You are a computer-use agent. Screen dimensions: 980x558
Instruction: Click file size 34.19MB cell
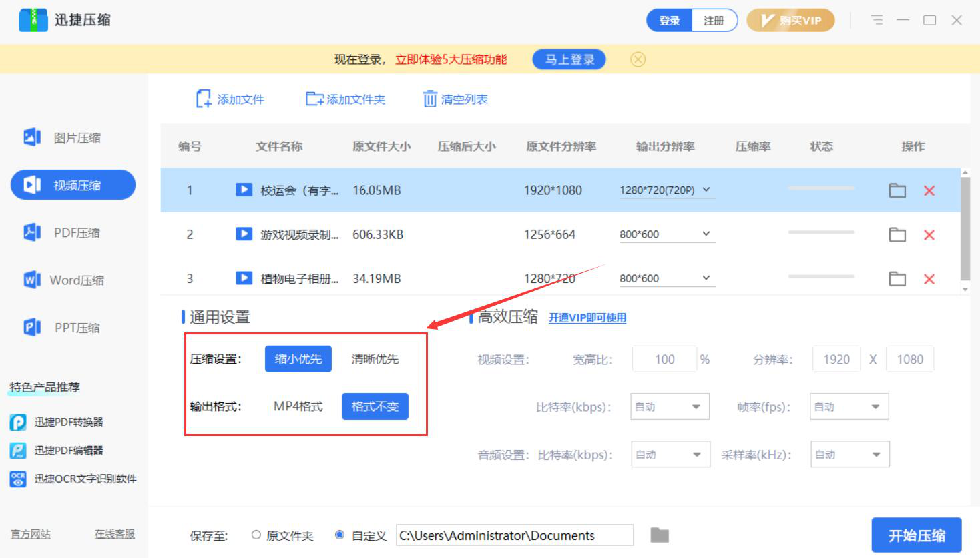[x=377, y=278]
